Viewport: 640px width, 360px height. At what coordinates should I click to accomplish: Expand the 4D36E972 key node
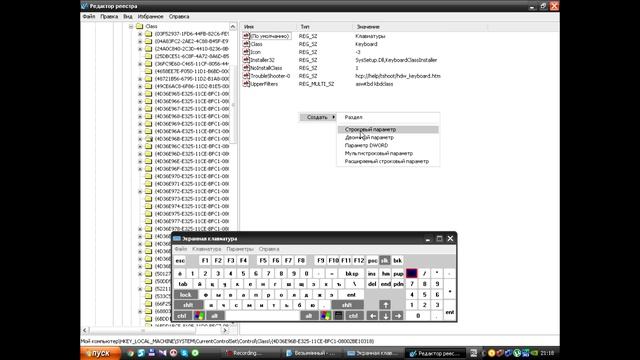click(140, 191)
